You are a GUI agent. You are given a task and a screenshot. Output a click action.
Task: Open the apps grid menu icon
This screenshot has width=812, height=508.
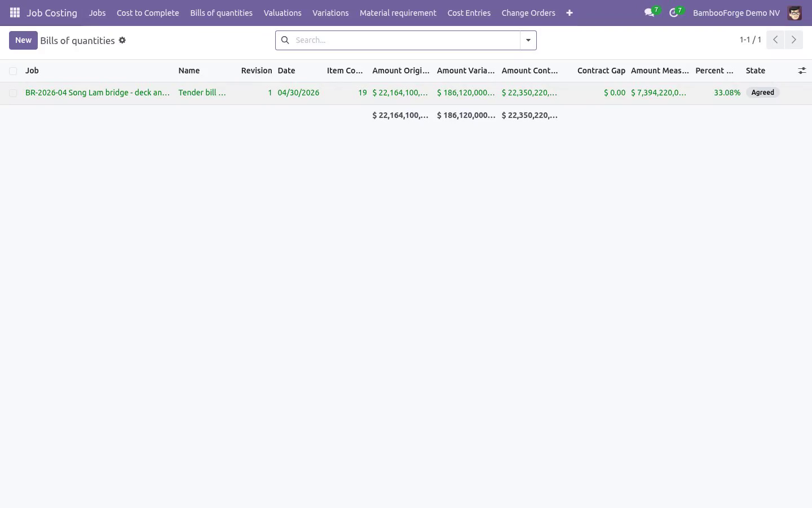(15, 12)
